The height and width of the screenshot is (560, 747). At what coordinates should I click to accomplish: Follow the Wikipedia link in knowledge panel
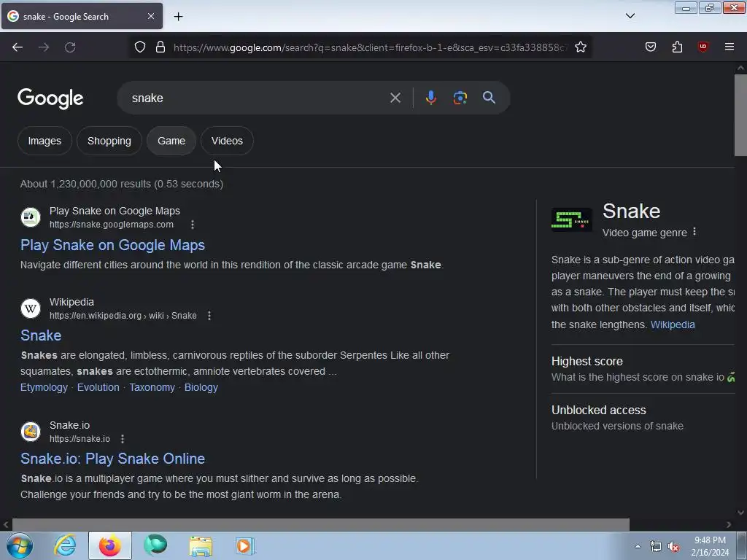coord(673,324)
